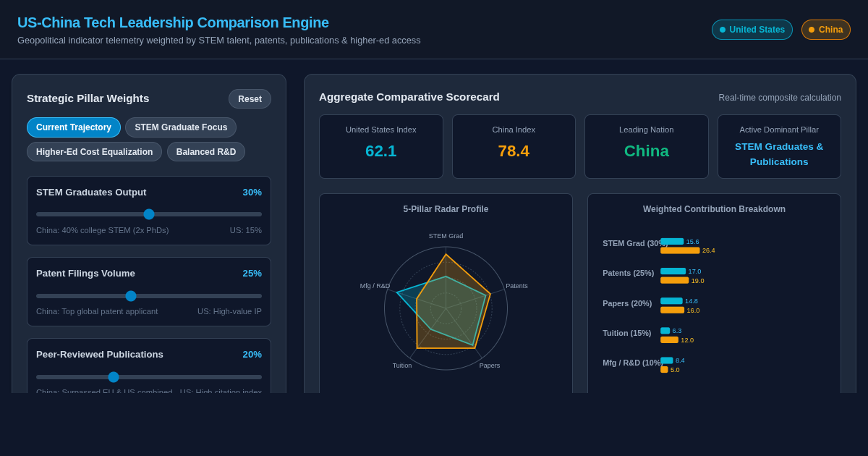Switch to Higher-Ed Cost Equalization preset

(94, 152)
